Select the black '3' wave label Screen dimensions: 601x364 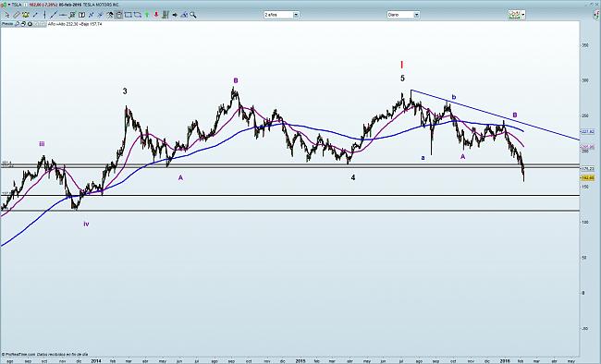125,91
